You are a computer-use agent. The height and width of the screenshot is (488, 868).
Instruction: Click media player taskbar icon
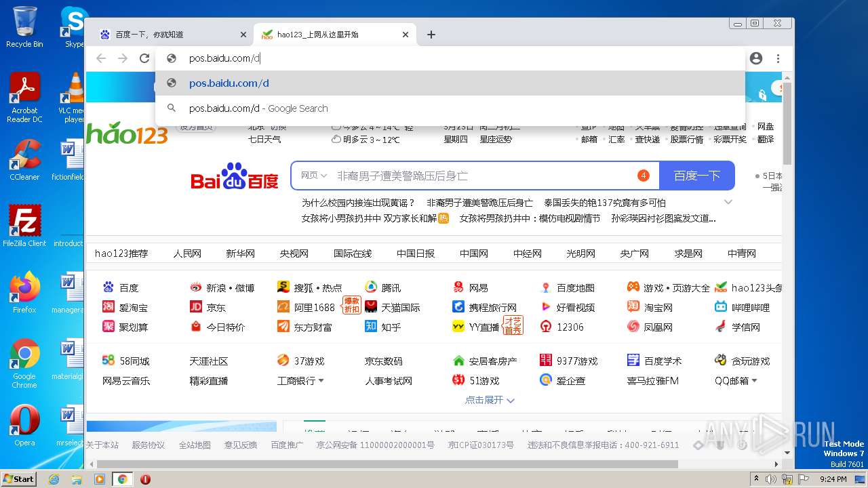pyautogui.click(x=100, y=479)
